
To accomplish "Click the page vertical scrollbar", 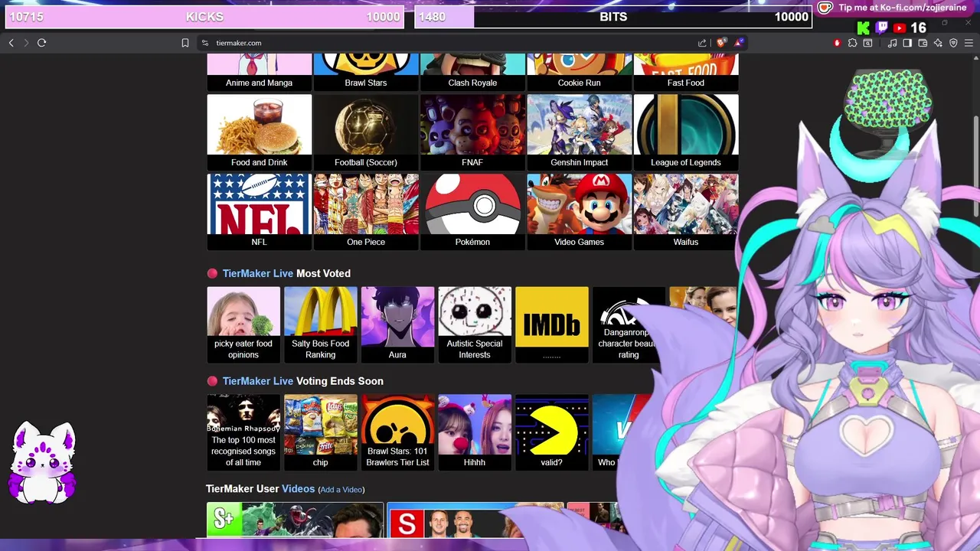I will coord(975,165).
